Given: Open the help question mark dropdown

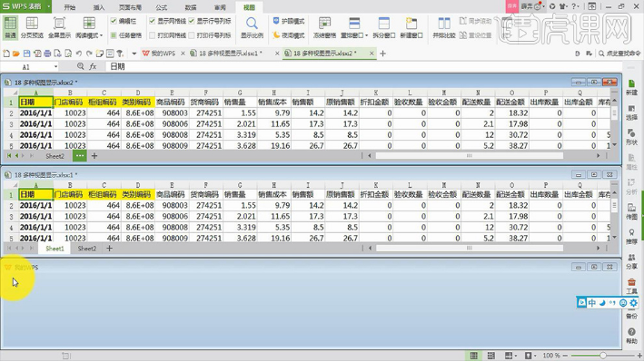Looking at the screenshot, I should point(579,6).
